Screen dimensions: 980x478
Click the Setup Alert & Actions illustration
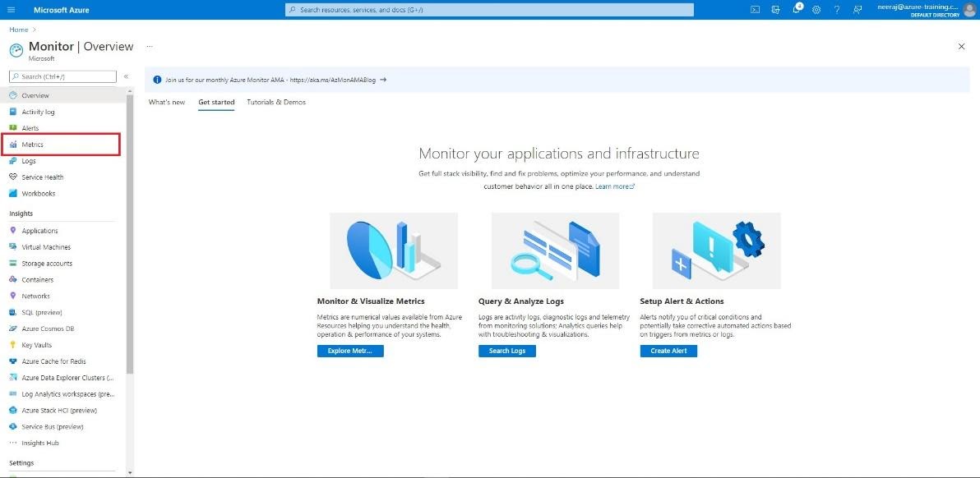[717, 250]
